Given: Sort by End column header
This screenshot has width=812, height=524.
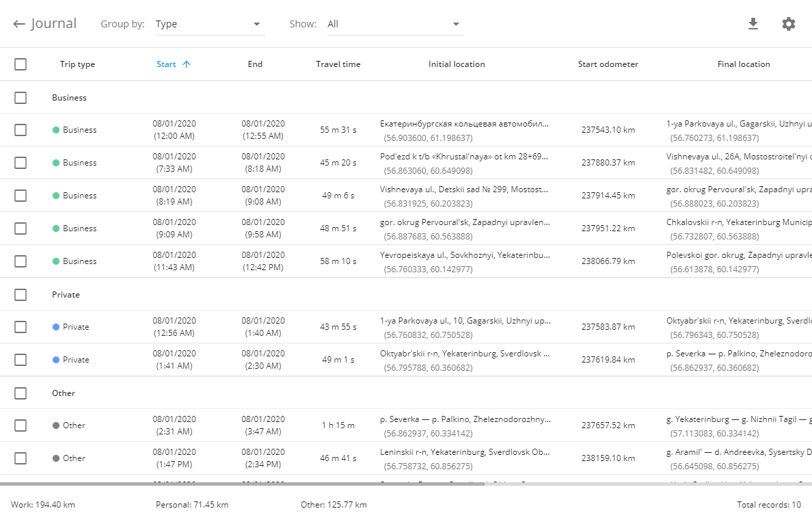Looking at the screenshot, I should point(255,64).
